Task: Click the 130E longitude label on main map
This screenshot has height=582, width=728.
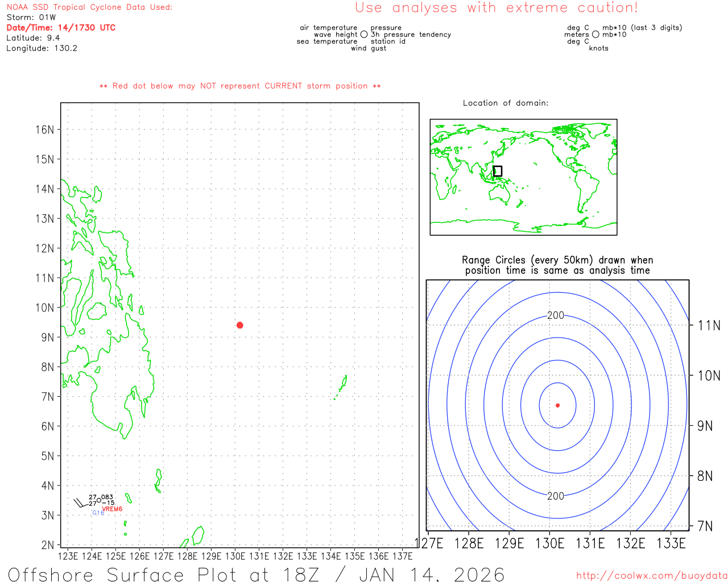Action: pos(235,556)
